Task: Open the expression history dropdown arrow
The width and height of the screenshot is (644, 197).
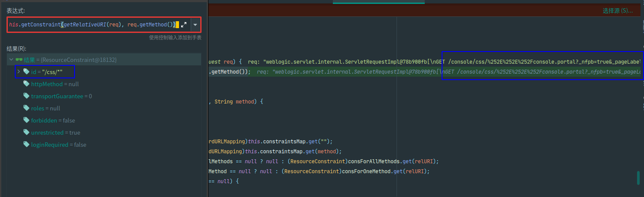Action: coord(195,25)
